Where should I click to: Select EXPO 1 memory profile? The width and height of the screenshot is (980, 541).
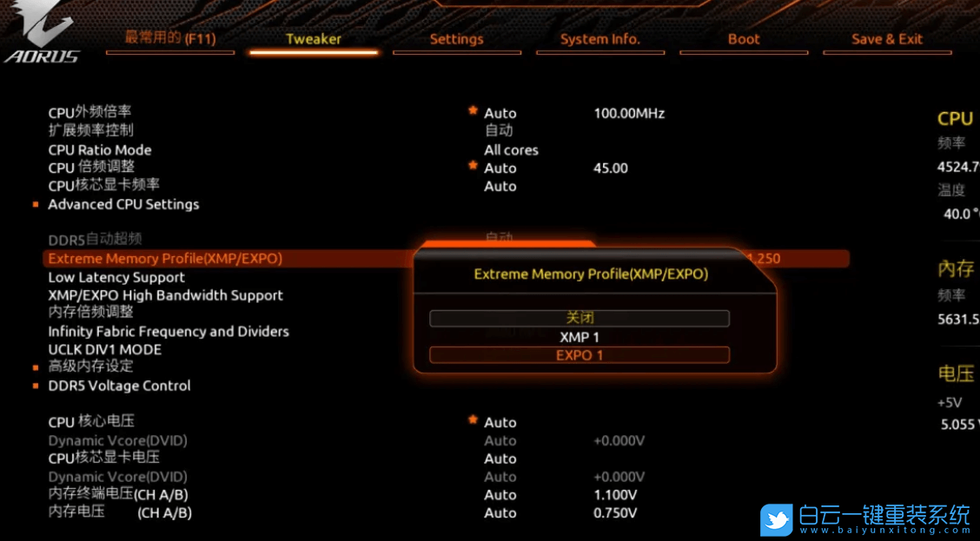[579, 355]
